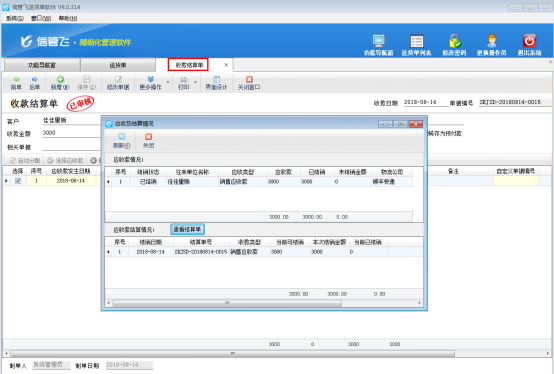Expand the 更多操作 dropdown arrow
554x374 pixels.
coord(168,82)
